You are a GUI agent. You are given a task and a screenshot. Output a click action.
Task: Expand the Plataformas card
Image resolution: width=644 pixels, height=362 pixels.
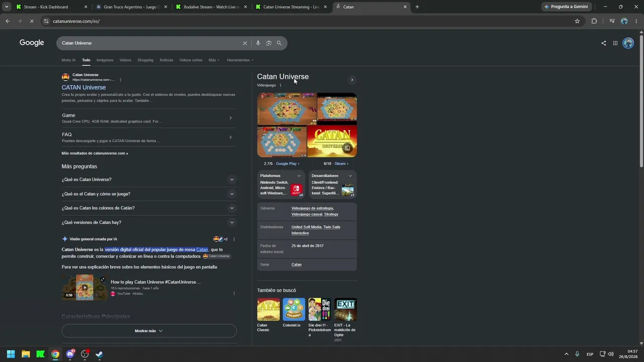point(281,185)
